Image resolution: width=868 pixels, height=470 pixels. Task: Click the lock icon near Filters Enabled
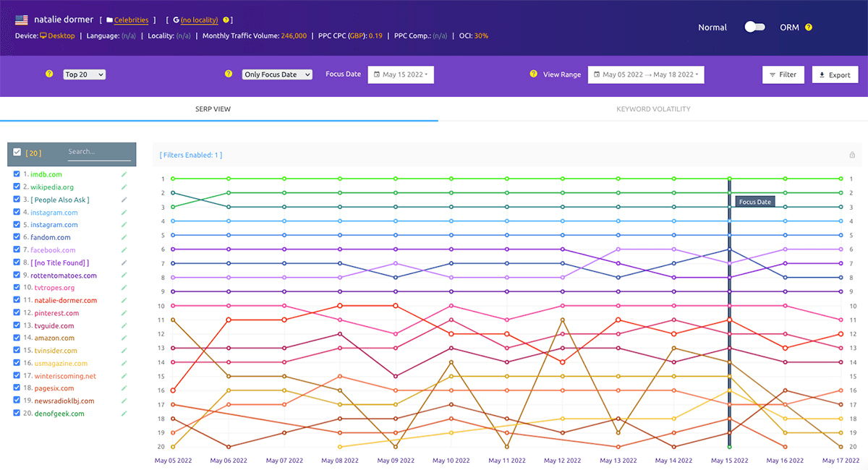coord(852,155)
